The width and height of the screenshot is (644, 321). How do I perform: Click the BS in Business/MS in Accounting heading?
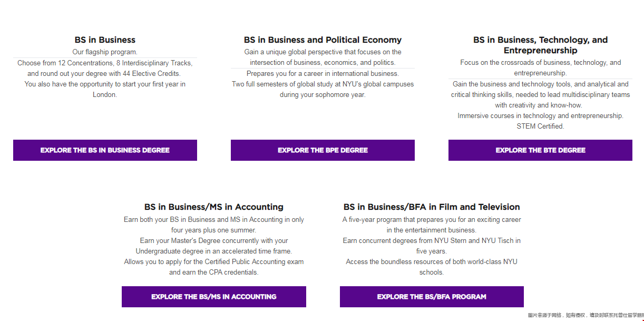point(213,207)
